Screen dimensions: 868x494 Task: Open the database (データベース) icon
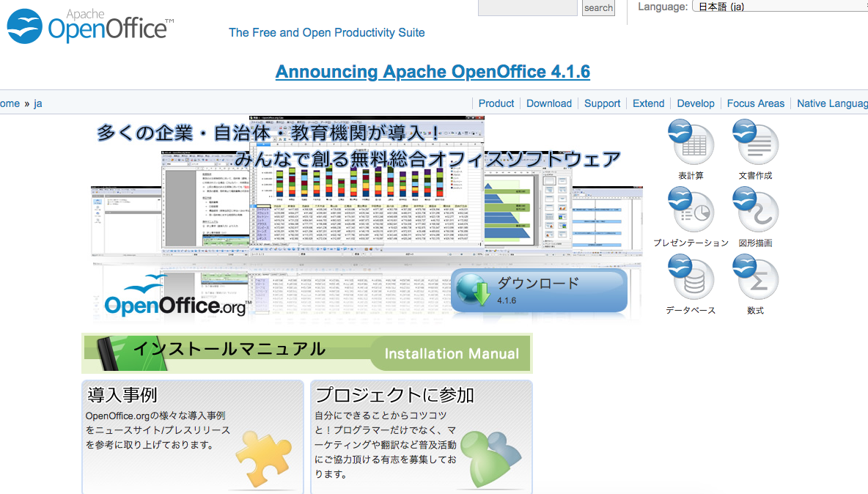[691, 279]
